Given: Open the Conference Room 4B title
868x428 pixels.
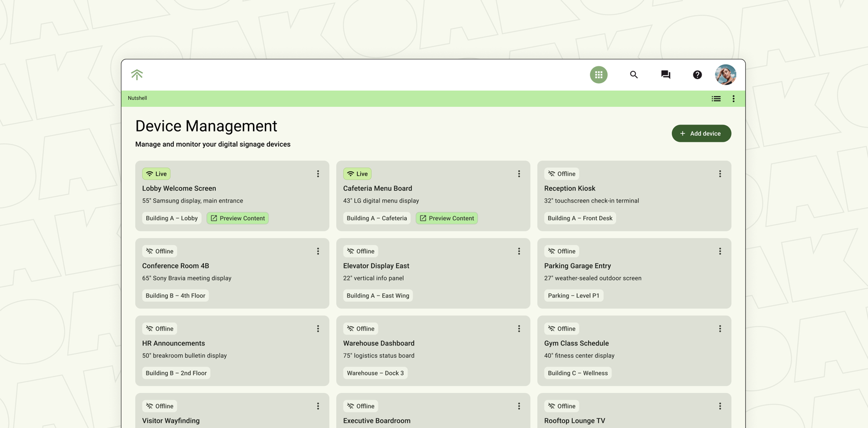Looking at the screenshot, I should coord(176,266).
